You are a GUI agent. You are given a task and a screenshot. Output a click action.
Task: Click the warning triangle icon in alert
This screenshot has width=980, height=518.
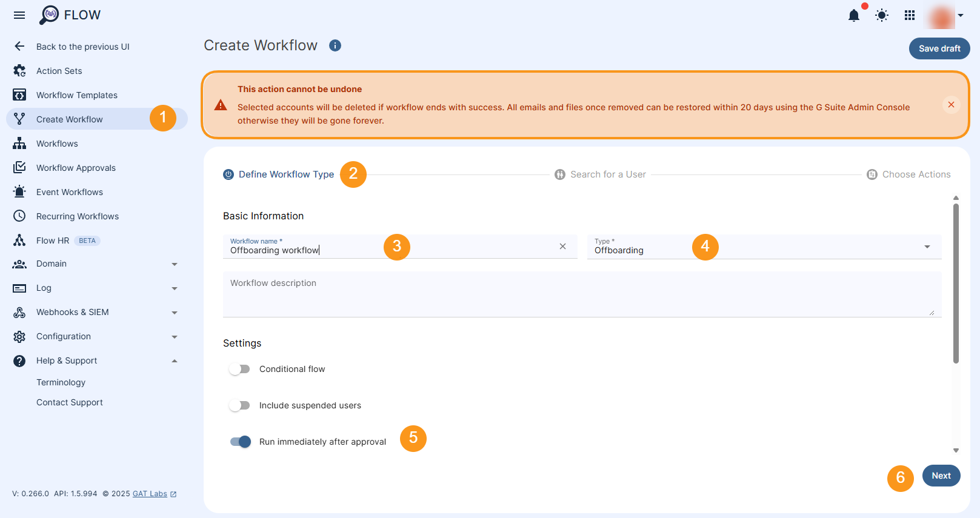click(x=221, y=105)
